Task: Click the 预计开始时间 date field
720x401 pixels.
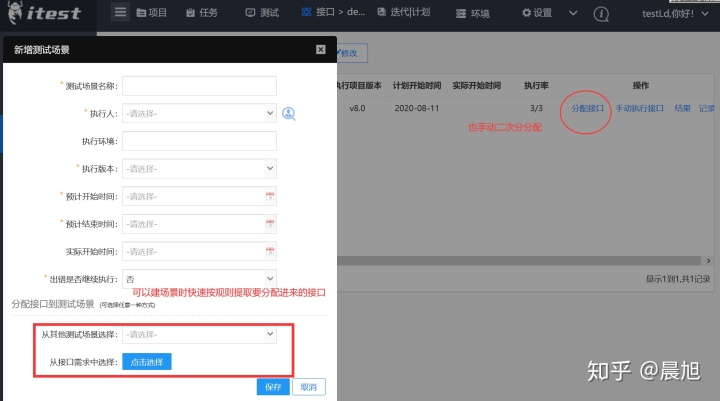Action: pos(199,196)
